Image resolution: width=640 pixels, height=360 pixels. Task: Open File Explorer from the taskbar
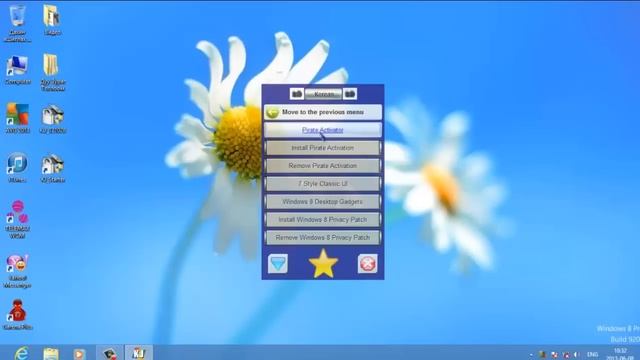51,353
